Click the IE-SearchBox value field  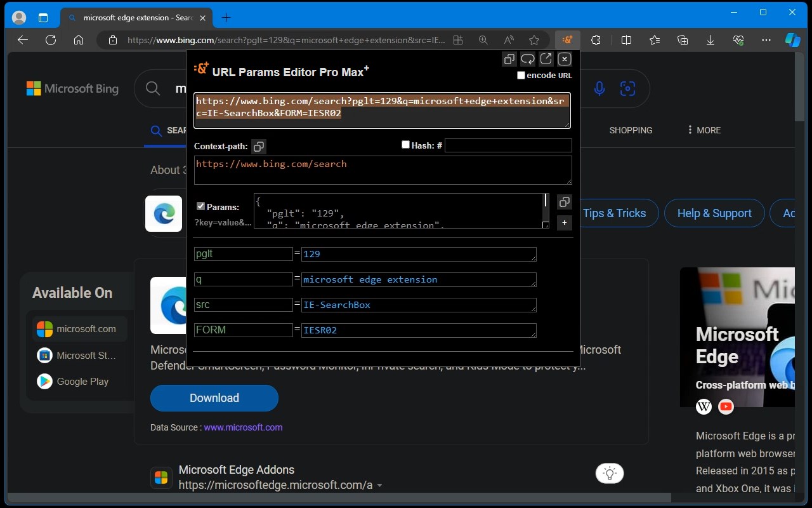[x=419, y=305]
